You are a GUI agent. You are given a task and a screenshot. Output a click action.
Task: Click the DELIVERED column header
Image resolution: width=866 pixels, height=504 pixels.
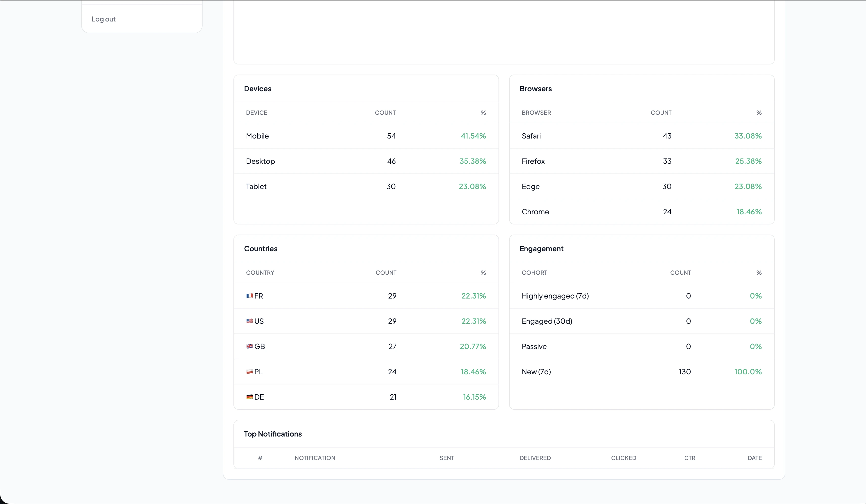pyautogui.click(x=535, y=458)
